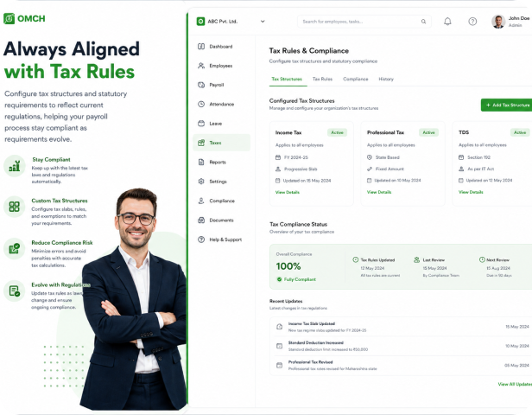The image size is (532, 415).
Task: Click the calendar icon beside FY 2024-25
Action: coord(278,157)
